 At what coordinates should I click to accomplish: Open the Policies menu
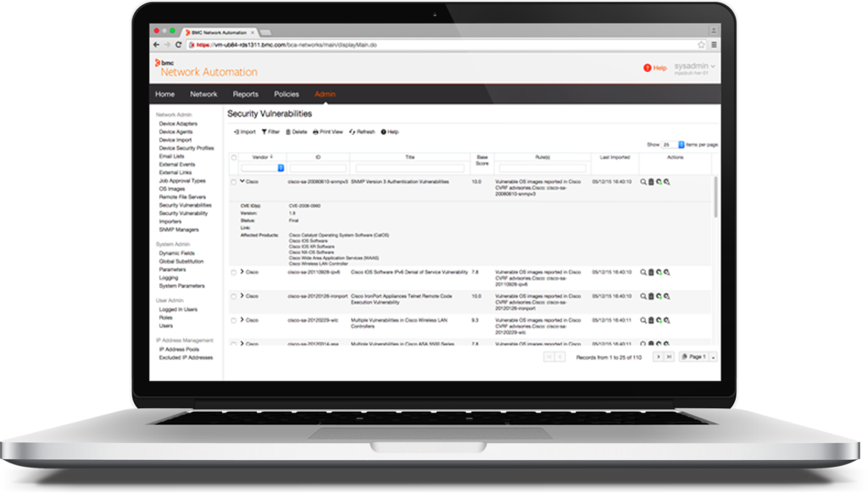point(287,94)
